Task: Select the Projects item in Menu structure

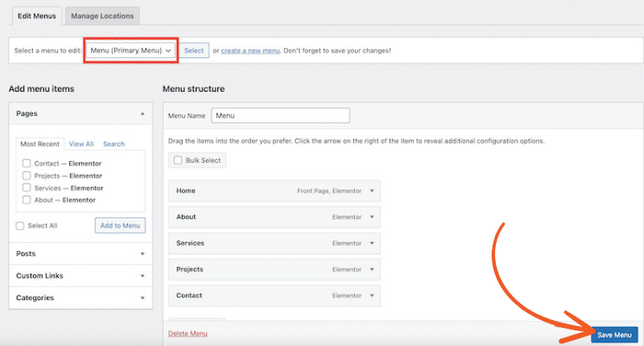Action: (x=274, y=270)
